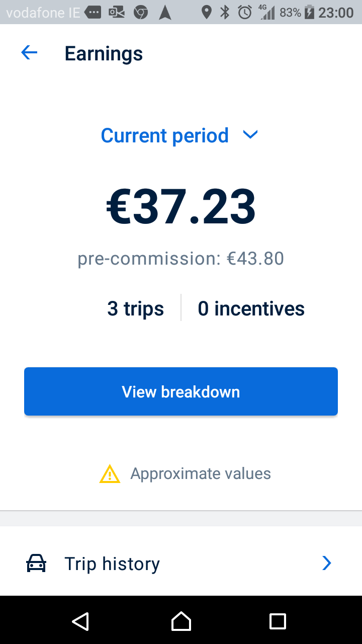Tap the battery status icon
Viewport: 362px width, 644px height.
309,12
